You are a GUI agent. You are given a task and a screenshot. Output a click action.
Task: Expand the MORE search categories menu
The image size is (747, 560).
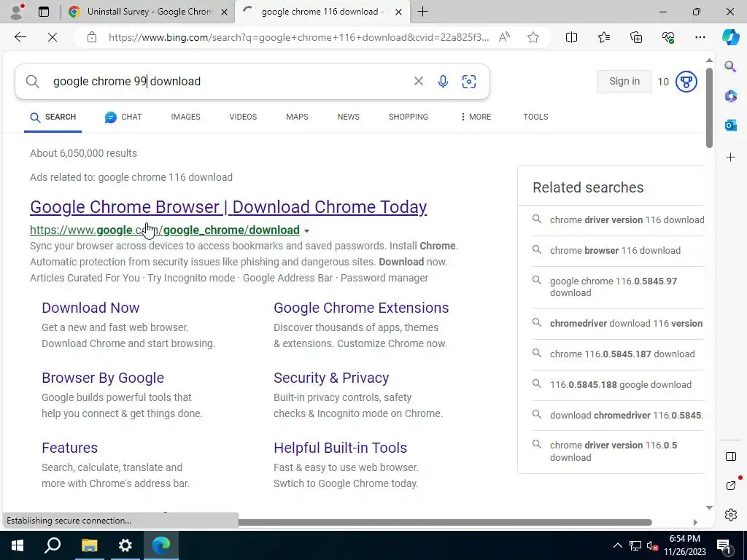tap(476, 117)
